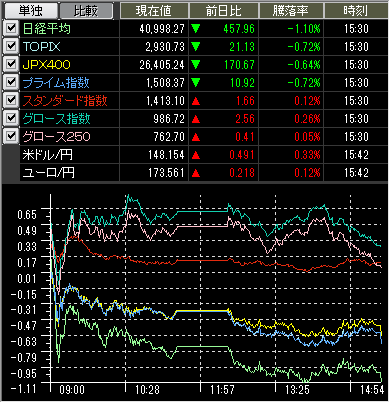390x403 pixels.
Task: Click the 騰落率 column header
Action: (x=290, y=11)
